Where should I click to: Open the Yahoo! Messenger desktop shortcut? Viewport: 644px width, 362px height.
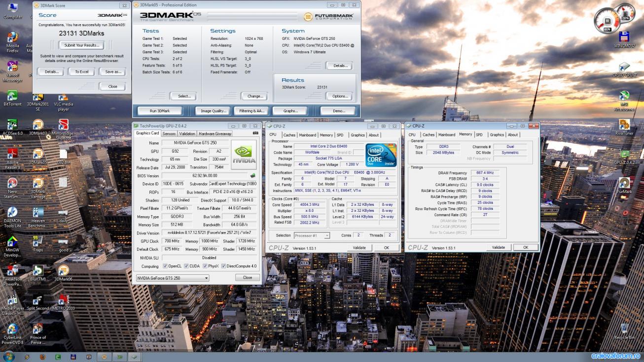coord(12,71)
